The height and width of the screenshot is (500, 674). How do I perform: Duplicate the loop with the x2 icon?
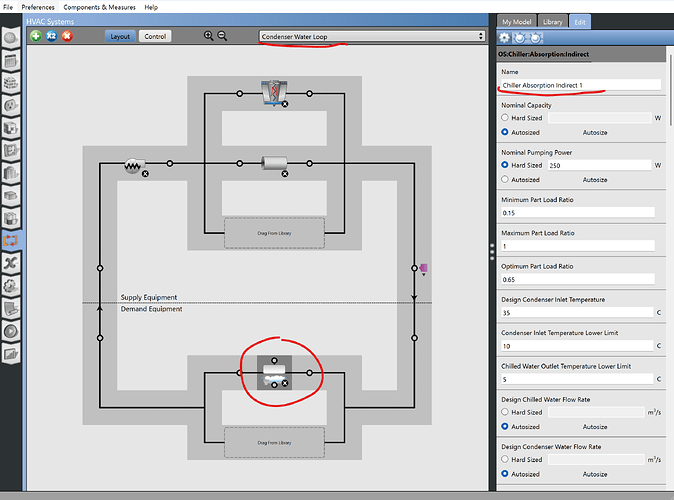pos(51,36)
